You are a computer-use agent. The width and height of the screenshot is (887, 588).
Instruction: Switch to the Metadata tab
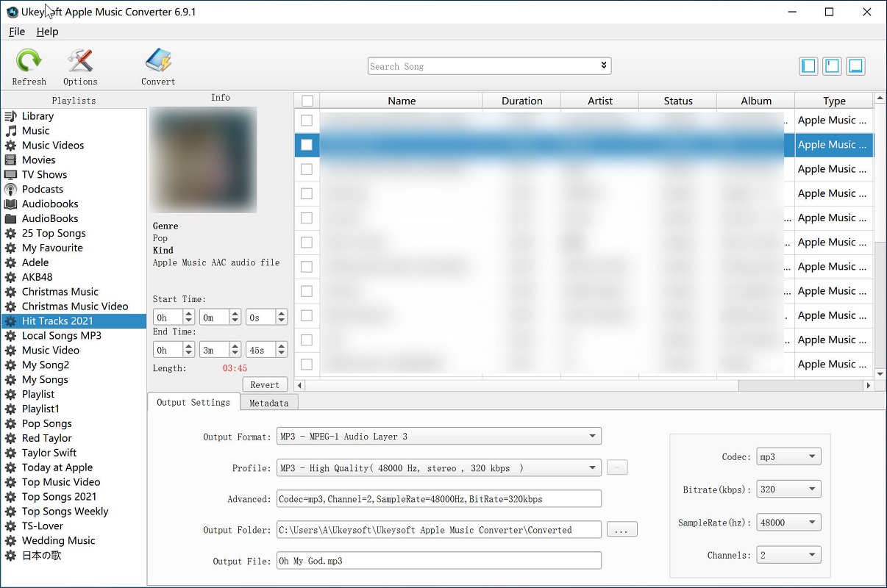(269, 403)
